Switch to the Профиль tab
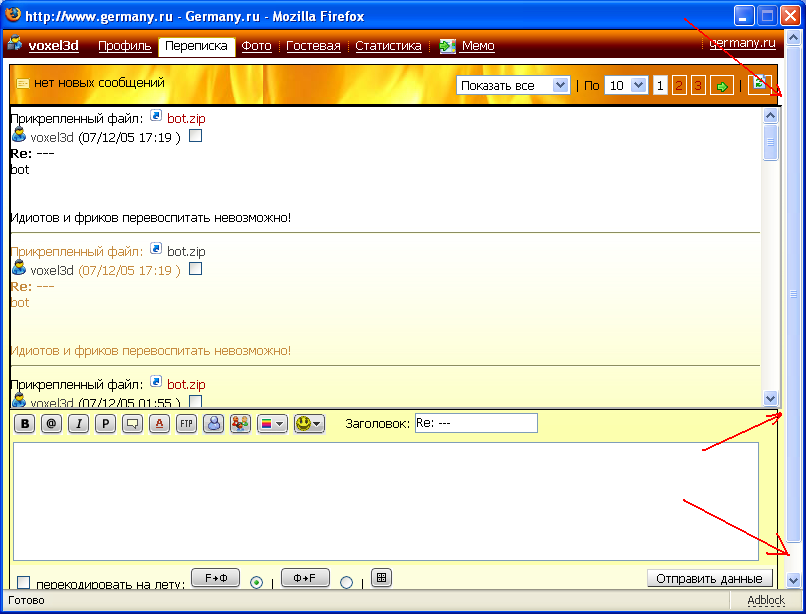This screenshot has height=614, width=806. (x=124, y=46)
